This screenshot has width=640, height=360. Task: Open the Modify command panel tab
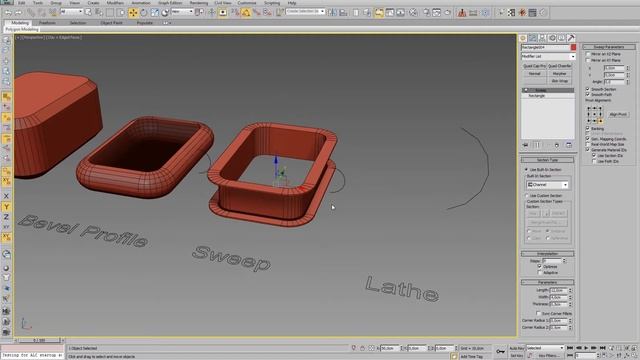(x=533, y=38)
